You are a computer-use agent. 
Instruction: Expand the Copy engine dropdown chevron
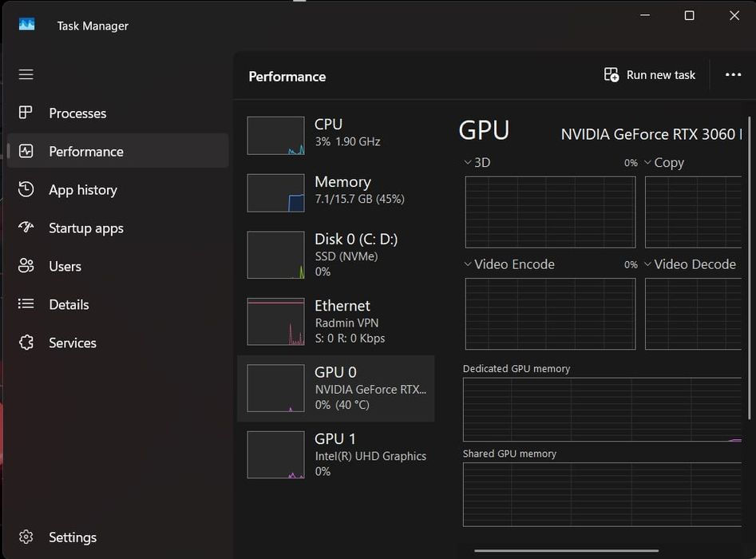(647, 163)
